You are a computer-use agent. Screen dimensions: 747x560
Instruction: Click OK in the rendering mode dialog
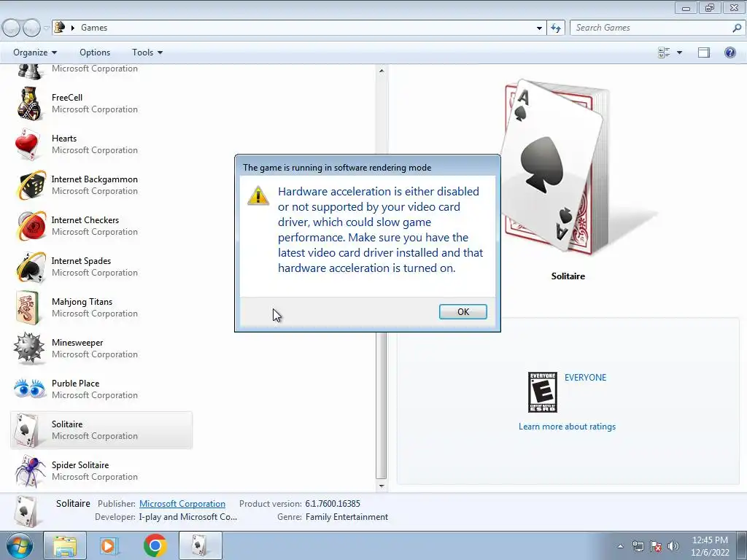[462, 312]
